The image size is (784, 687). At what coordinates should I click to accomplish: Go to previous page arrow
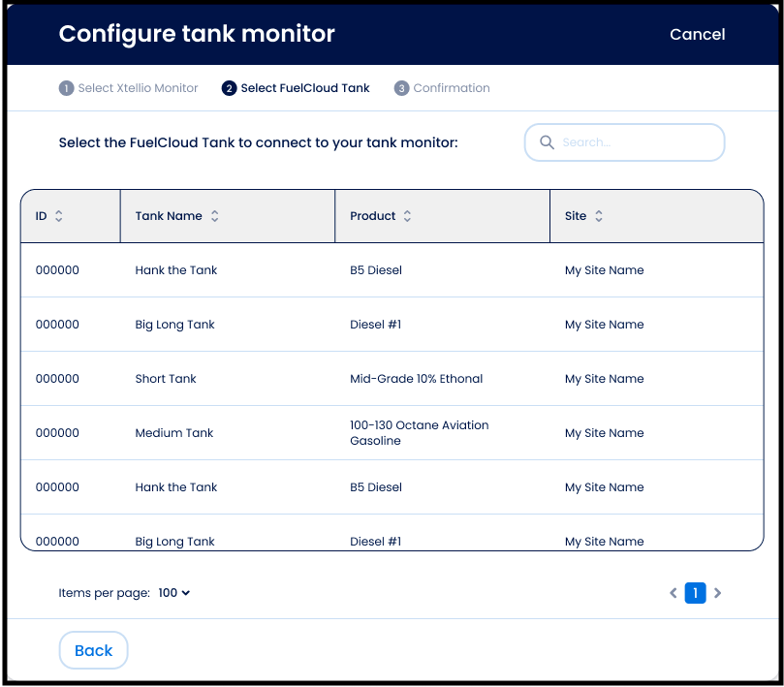pyautogui.click(x=674, y=593)
